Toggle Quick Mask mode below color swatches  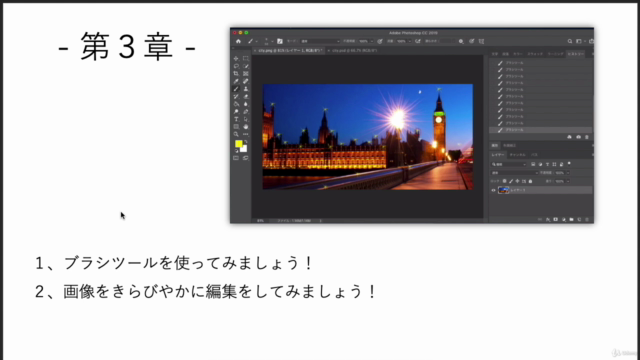tap(236, 158)
